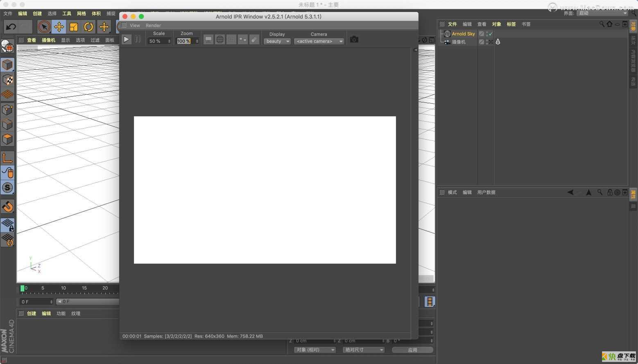Image resolution: width=638 pixels, height=364 pixels.
Task: Click Planar Workplane grid icon
Action: tap(7, 240)
